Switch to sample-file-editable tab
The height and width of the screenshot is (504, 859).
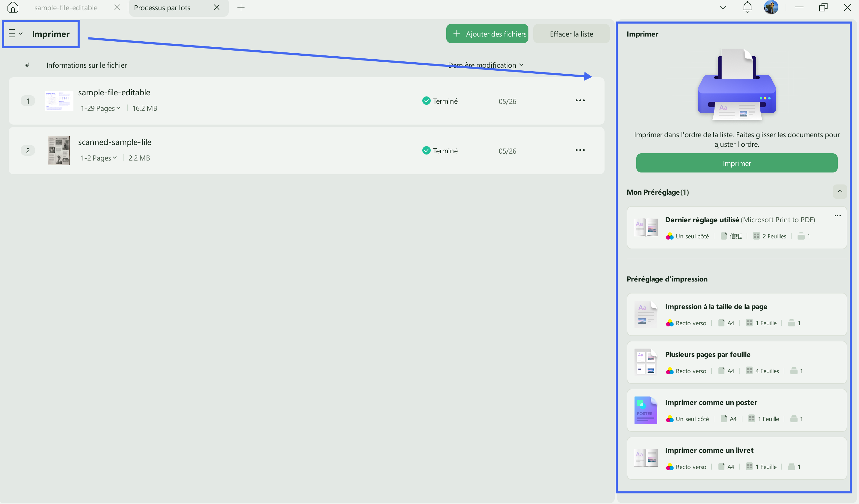pos(66,7)
